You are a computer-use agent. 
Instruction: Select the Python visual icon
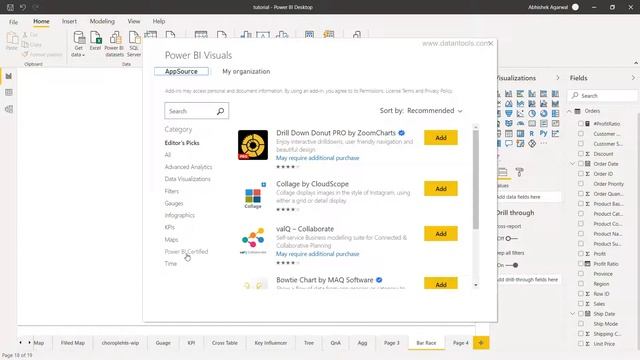click(544, 133)
